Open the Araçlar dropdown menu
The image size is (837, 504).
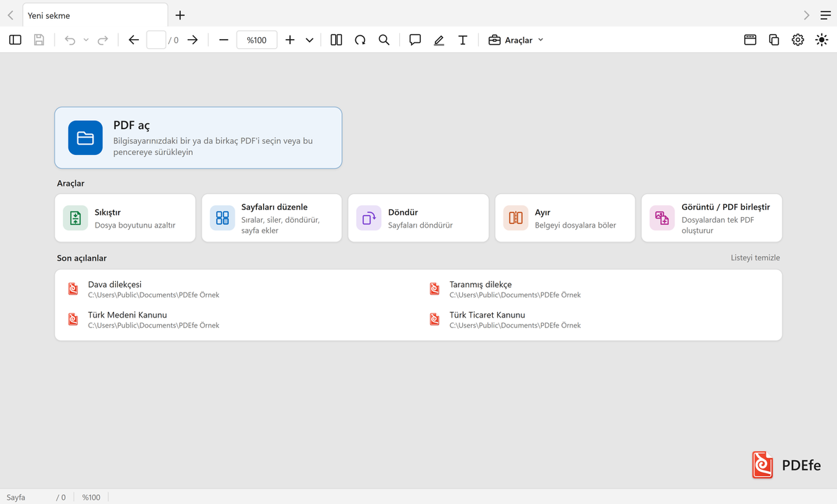pyautogui.click(x=516, y=40)
